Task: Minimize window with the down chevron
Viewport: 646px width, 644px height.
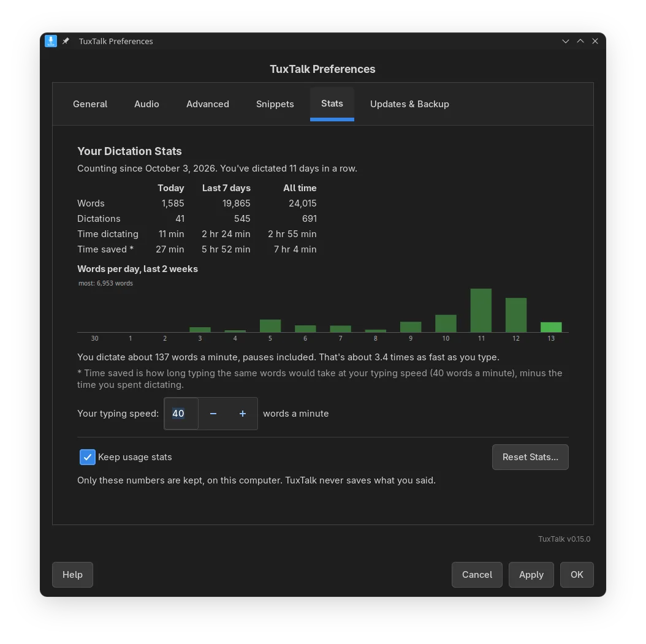Action: 566,41
